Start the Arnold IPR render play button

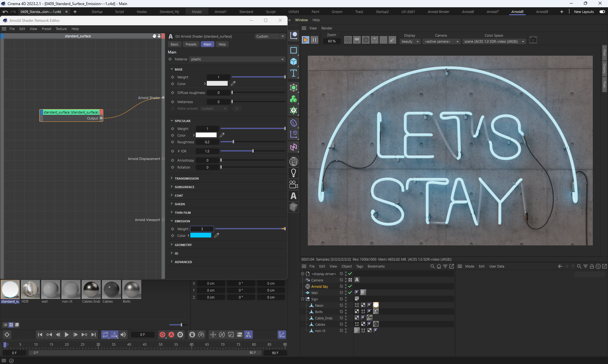point(305,40)
